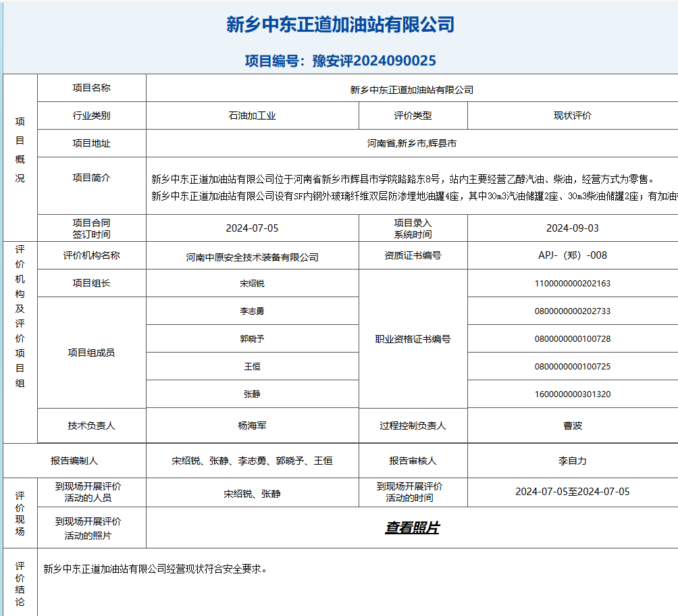This screenshot has width=678, height=616.
Task: Select the five-name list in the 报告编制人 row
Action: (252, 461)
